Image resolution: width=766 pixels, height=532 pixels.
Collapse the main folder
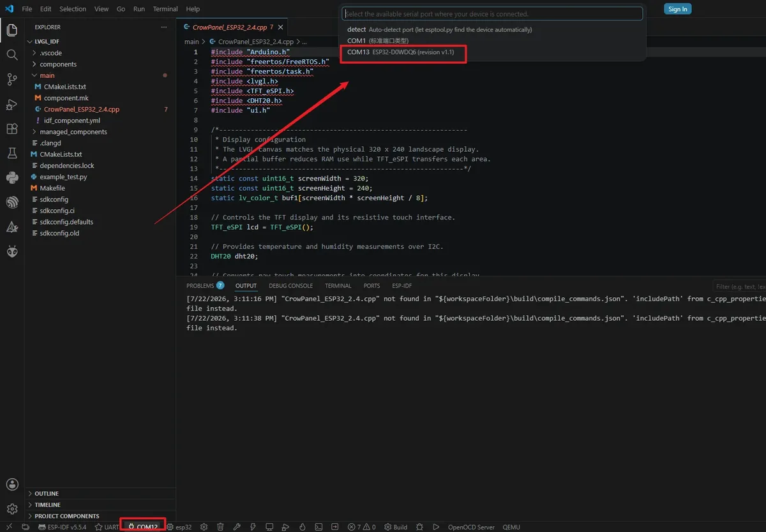tap(100, 75)
